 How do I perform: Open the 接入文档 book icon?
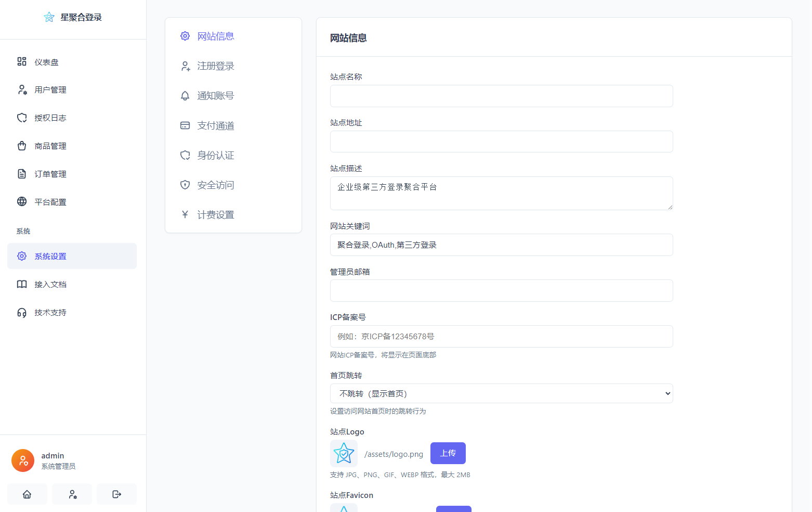[22, 284]
